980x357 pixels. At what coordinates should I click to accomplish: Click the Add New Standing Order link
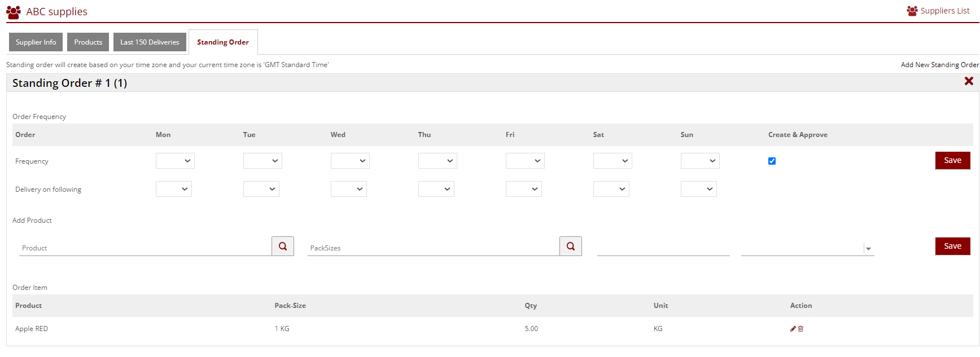pyautogui.click(x=939, y=65)
